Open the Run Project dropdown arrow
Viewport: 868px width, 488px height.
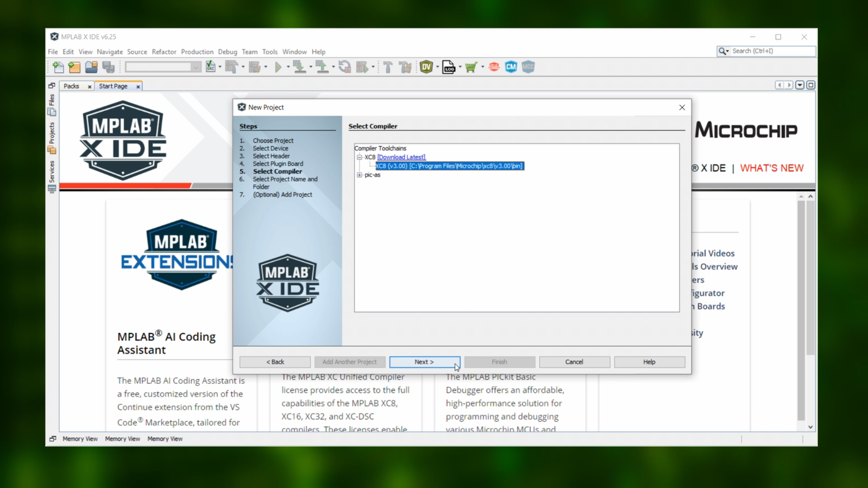pos(288,67)
